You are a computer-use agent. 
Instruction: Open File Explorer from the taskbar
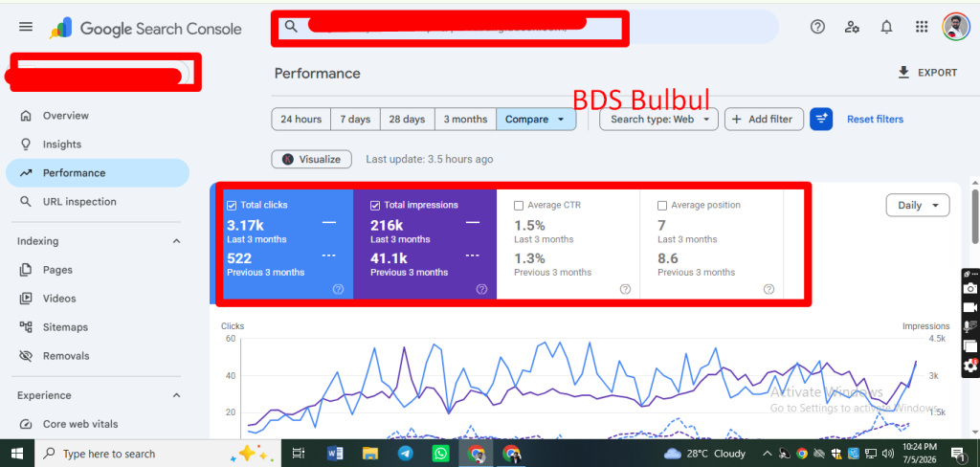coord(370,454)
